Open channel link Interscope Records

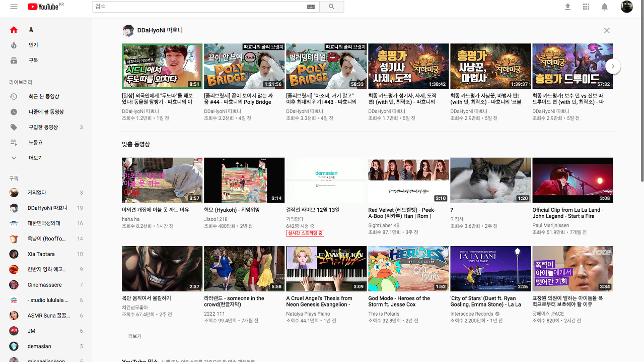tap(472, 314)
